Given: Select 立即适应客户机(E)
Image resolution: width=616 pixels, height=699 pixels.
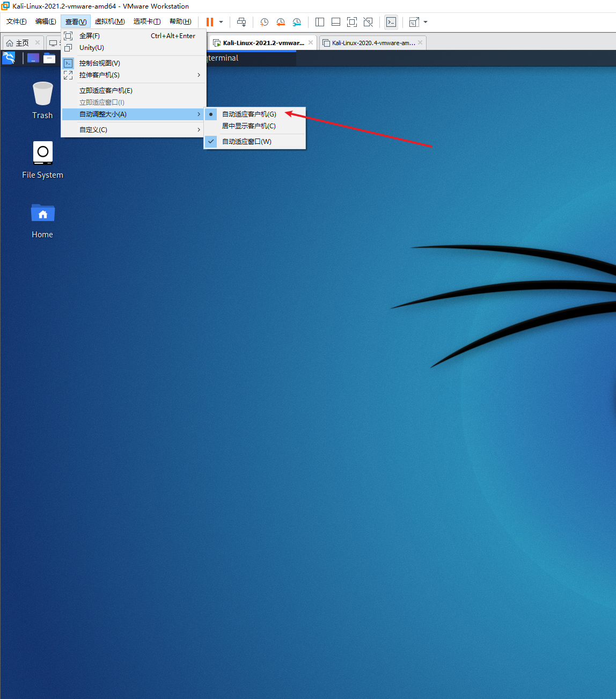Looking at the screenshot, I should pos(134,91).
